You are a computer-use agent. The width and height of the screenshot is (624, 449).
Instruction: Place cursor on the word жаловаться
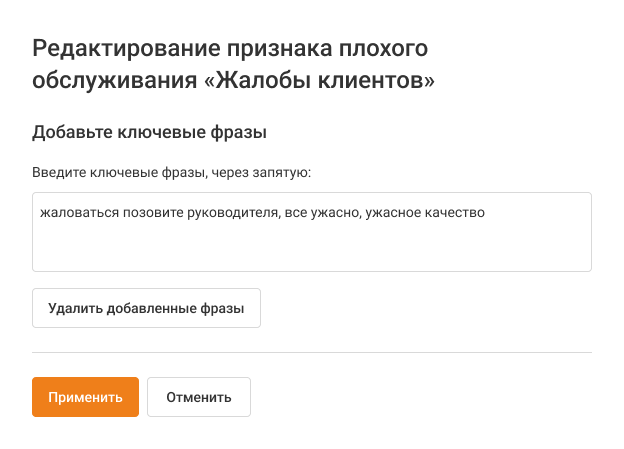[x=73, y=212]
